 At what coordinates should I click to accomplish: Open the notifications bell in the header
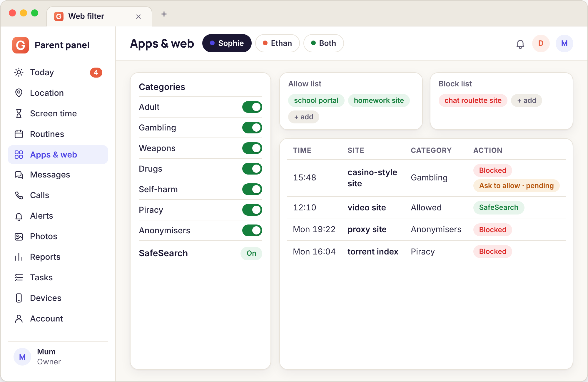coord(520,44)
